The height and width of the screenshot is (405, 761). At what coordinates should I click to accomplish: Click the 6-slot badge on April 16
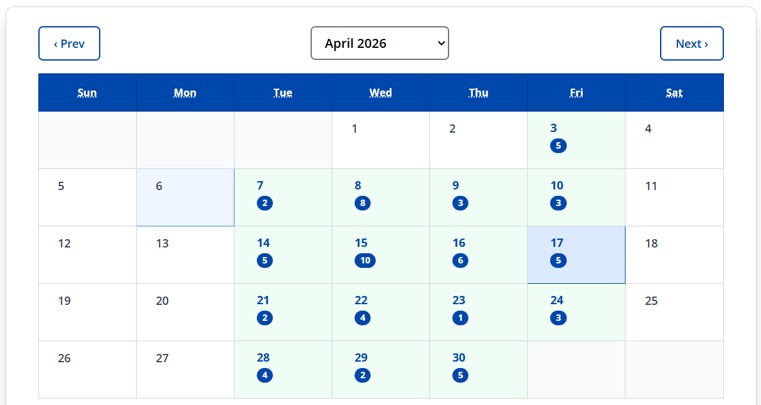[x=460, y=261]
